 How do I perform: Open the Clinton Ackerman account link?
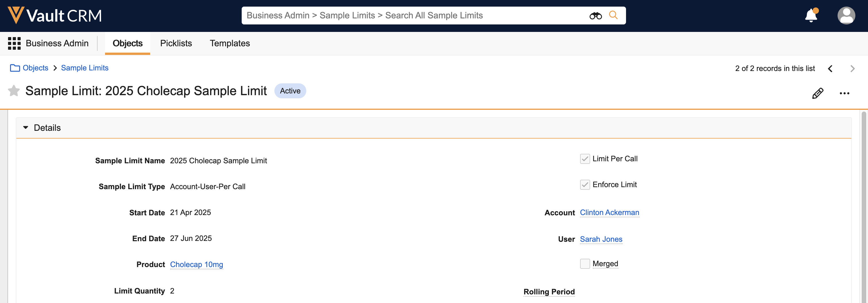(x=609, y=212)
